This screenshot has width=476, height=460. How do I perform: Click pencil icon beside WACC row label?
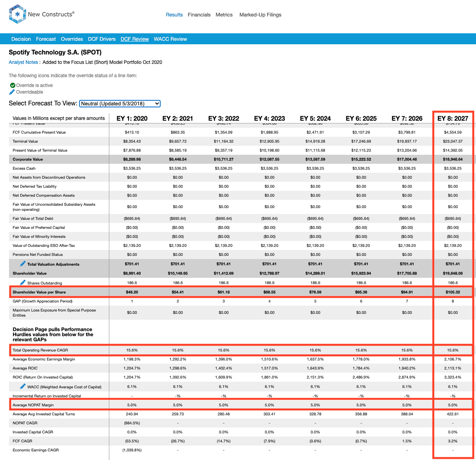[x=23, y=386]
